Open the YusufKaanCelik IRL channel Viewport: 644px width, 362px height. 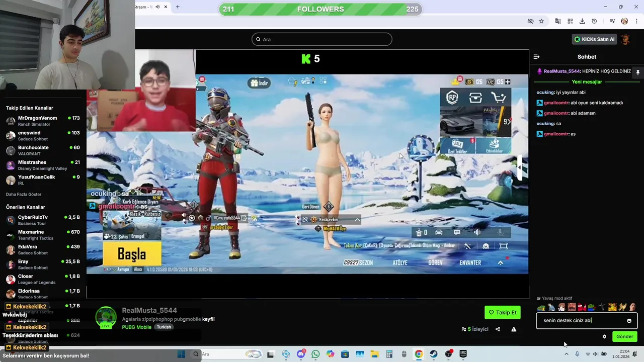43,179
